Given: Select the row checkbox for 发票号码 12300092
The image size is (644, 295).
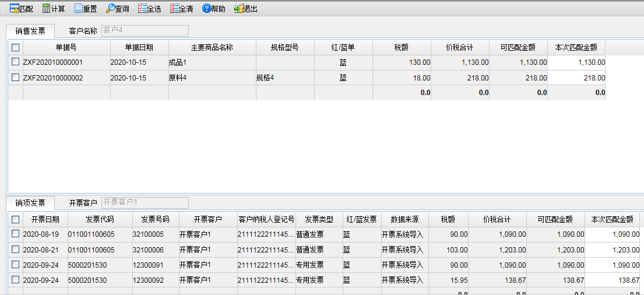Looking at the screenshot, I should coord(16,280).
